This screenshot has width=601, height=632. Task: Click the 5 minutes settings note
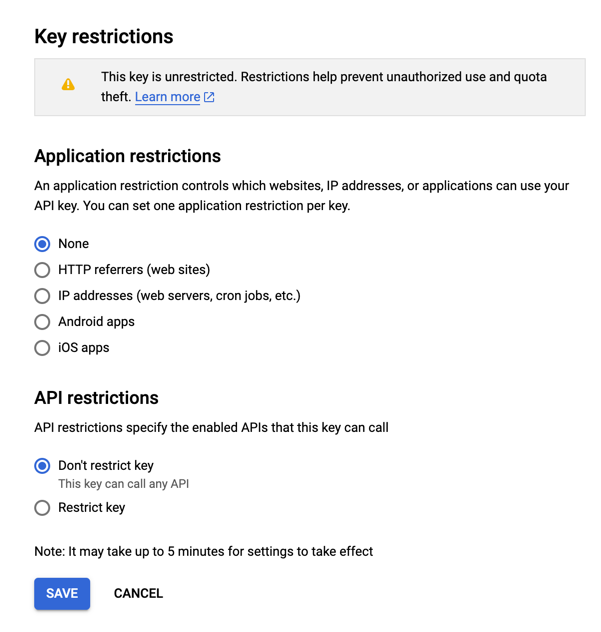203,551
